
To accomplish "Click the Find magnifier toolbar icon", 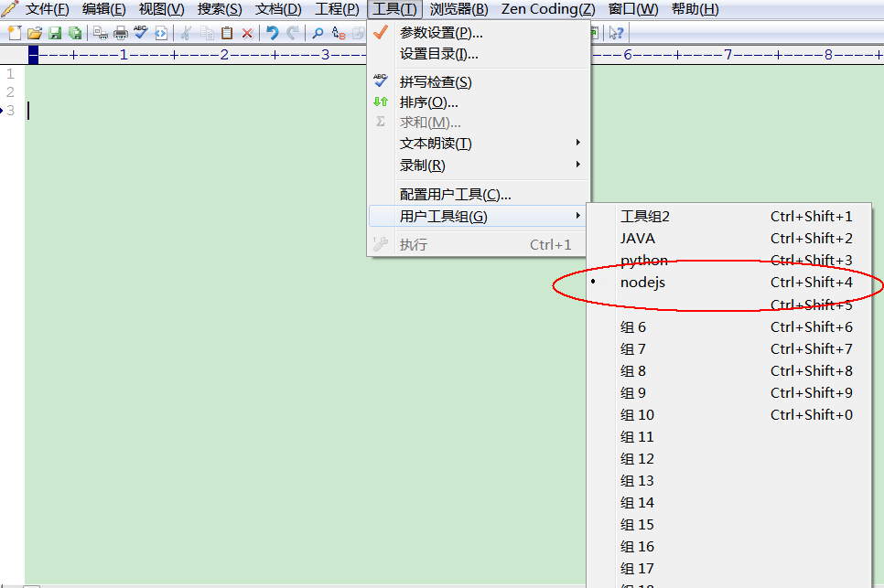I will pos(318,32).
